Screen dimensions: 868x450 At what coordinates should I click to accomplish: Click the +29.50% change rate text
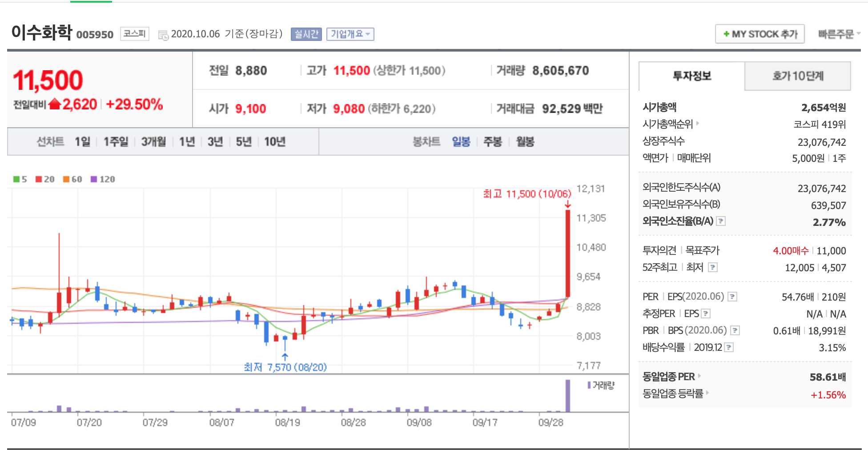pos(134,104)
